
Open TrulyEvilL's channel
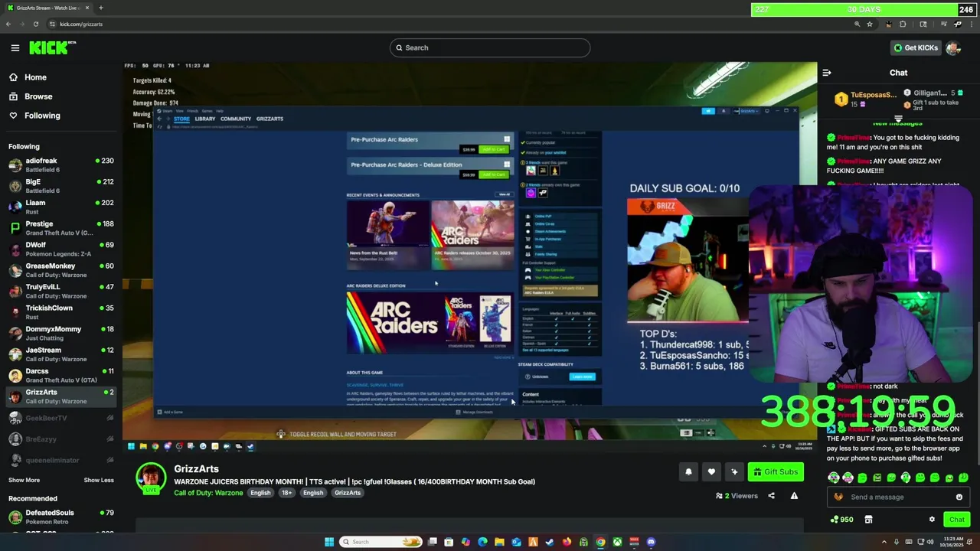pyautogui.click(x=61, y=291)
